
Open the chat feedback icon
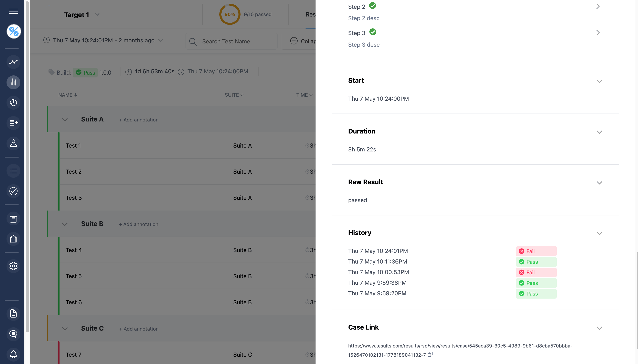click(13, 334)
